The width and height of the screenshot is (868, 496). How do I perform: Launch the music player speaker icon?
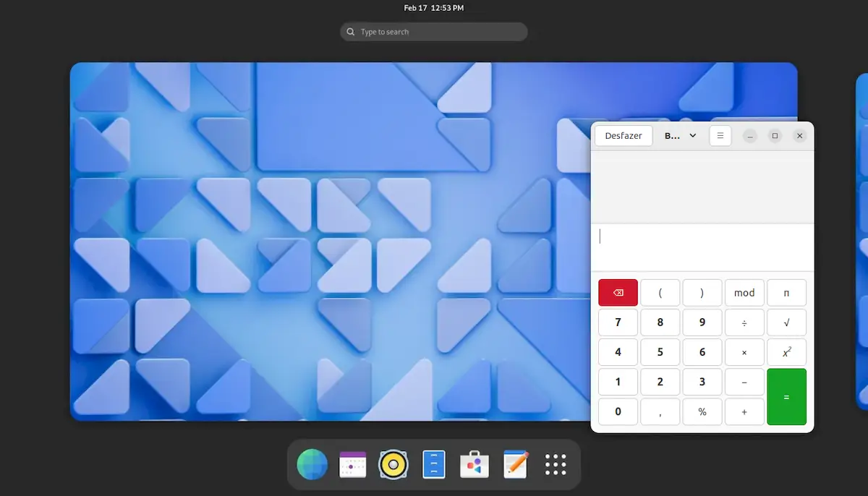(393, 464)
